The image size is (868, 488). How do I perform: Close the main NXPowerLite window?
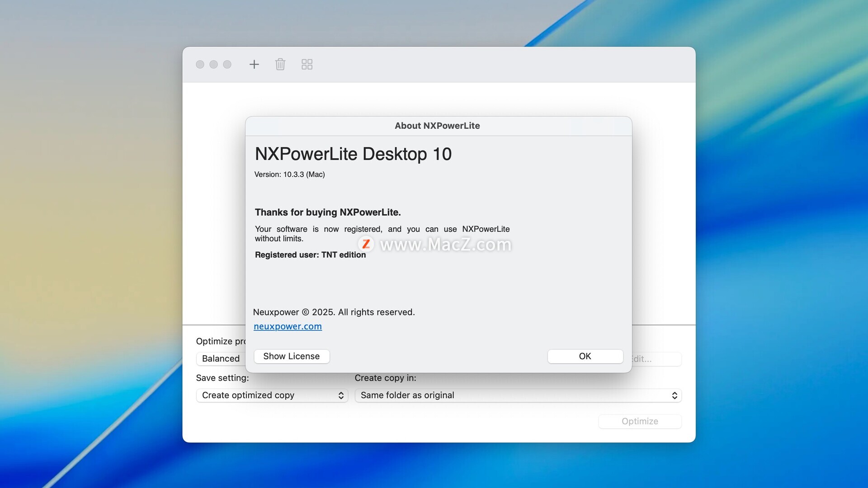click(200, 64)
